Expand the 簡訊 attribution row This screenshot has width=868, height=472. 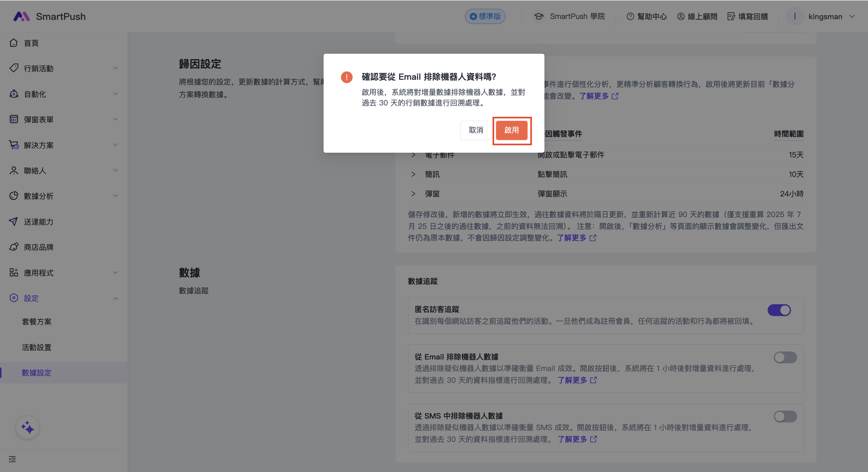[x=413, y=174]
